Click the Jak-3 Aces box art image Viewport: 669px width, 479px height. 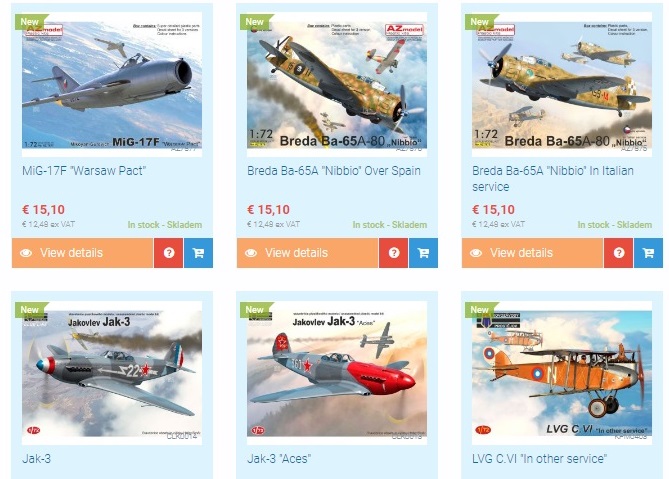(x=337, y=373)
